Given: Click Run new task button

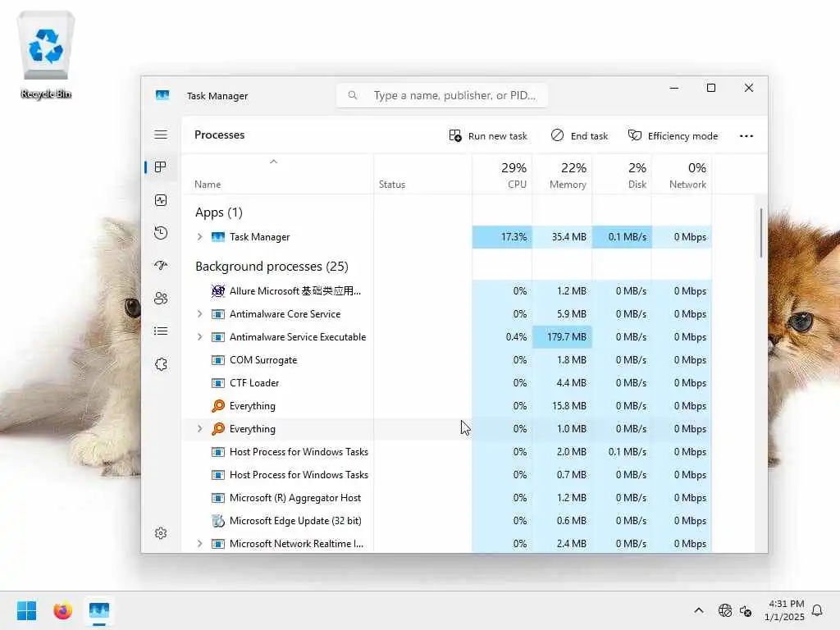Looking at the screenshot, I should (x=488, y=136).
